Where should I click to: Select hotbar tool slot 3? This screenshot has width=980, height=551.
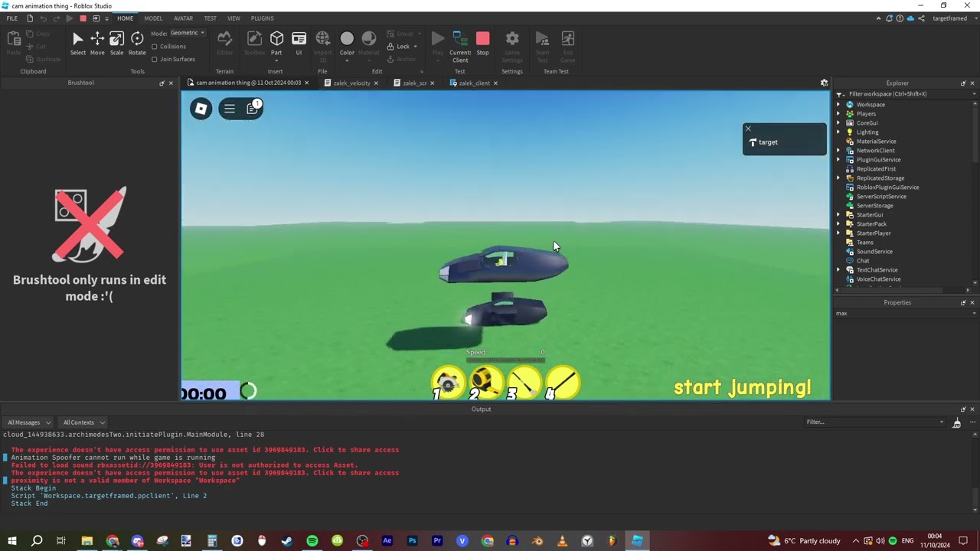(524, 383)
